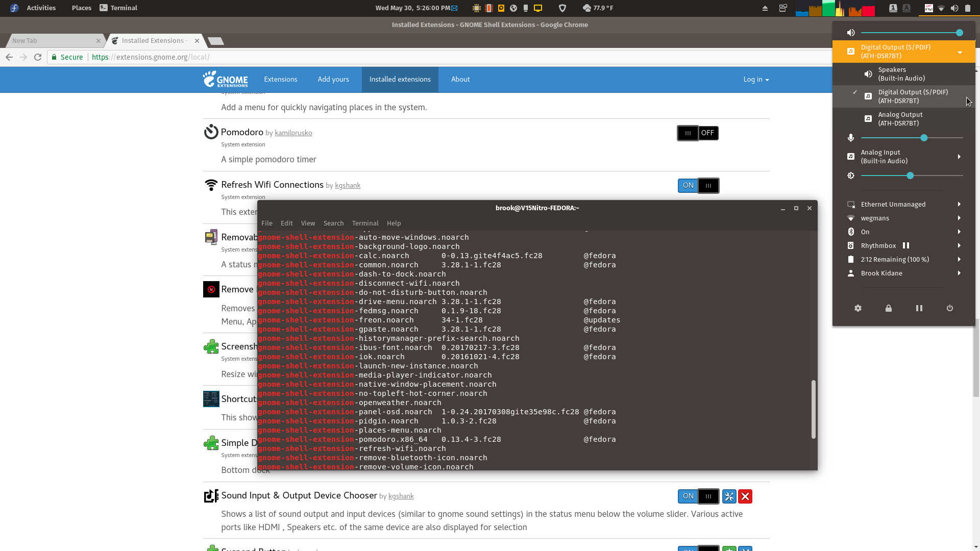980x551 pixels.
Task: Open system settings gear in status menu
Action: coord(858,308)
